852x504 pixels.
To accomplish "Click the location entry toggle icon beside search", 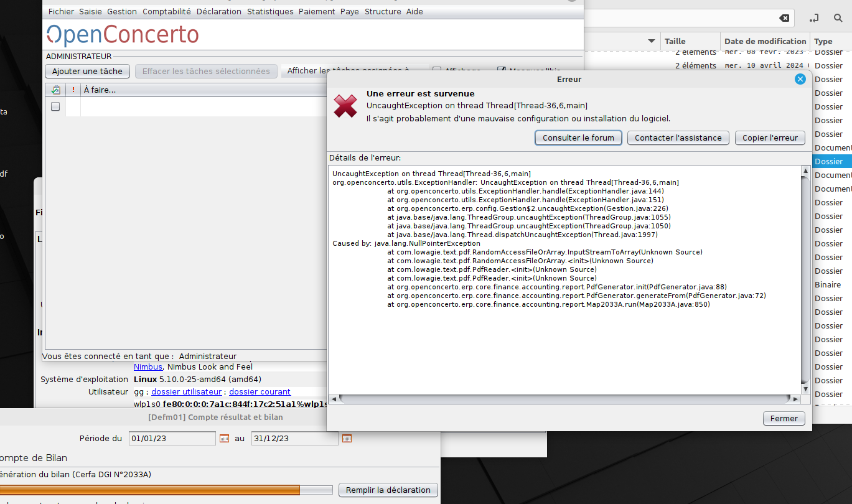I will point(815,18).
